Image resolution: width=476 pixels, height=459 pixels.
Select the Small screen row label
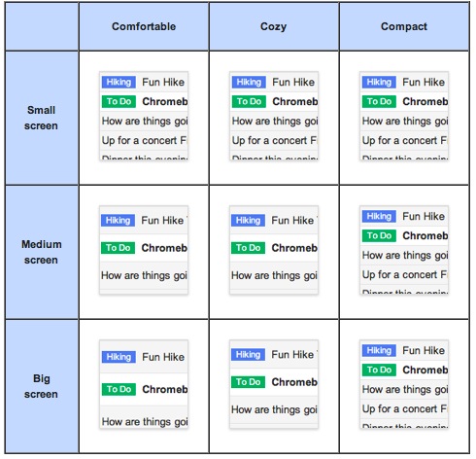point(41,118)
